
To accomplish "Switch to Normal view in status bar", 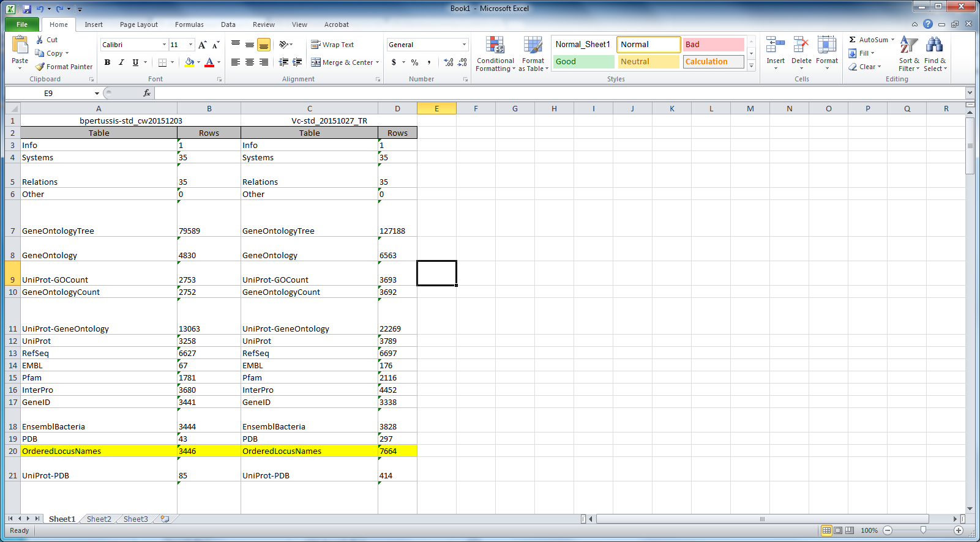I will (827, 530).
